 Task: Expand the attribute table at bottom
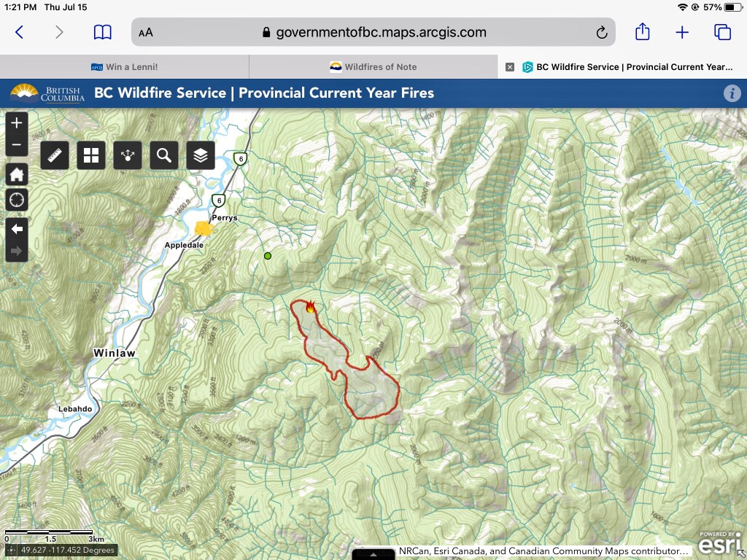pos(373,554)
